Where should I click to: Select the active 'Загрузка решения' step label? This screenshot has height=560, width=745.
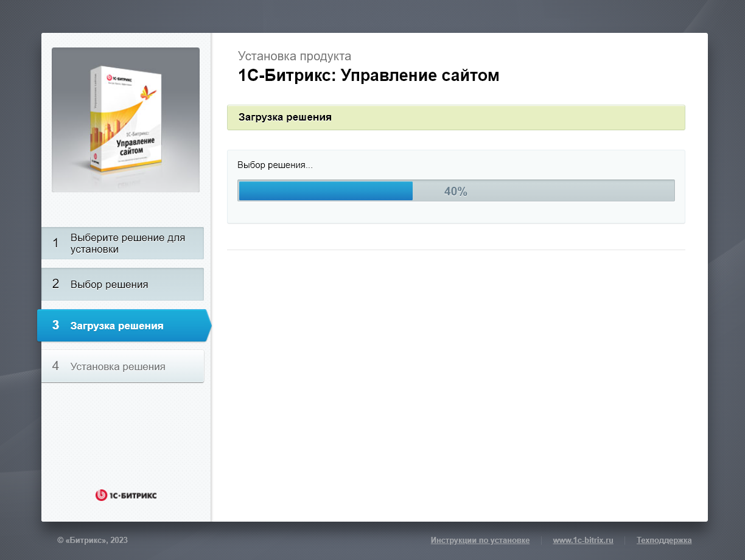click(x=117, y=326)
